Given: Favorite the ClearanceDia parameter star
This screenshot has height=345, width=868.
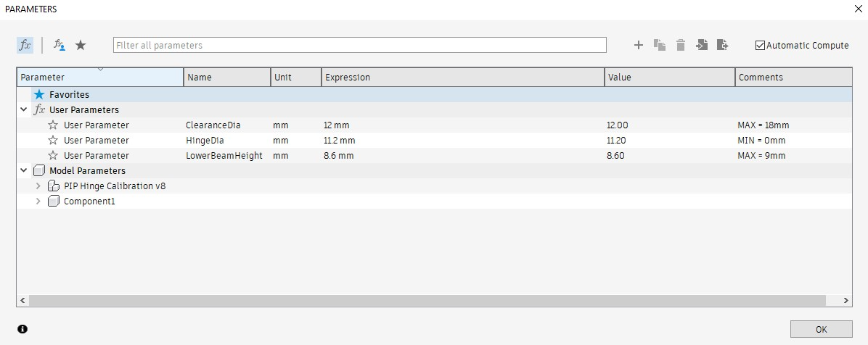Looking at the screenshot, I should [52, 125].
